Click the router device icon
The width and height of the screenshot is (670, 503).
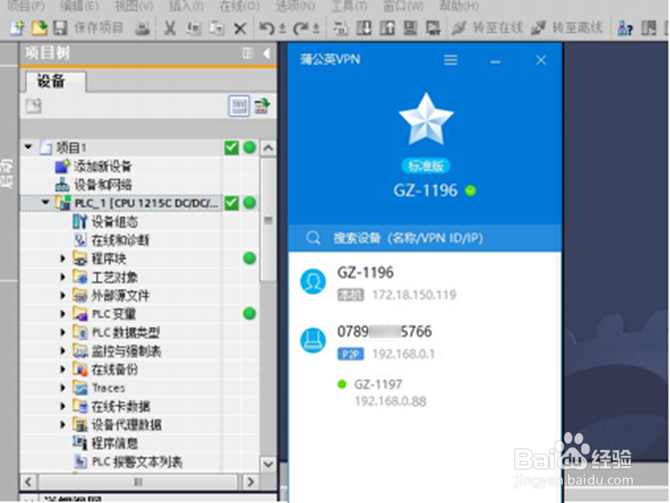click(313, 341)
